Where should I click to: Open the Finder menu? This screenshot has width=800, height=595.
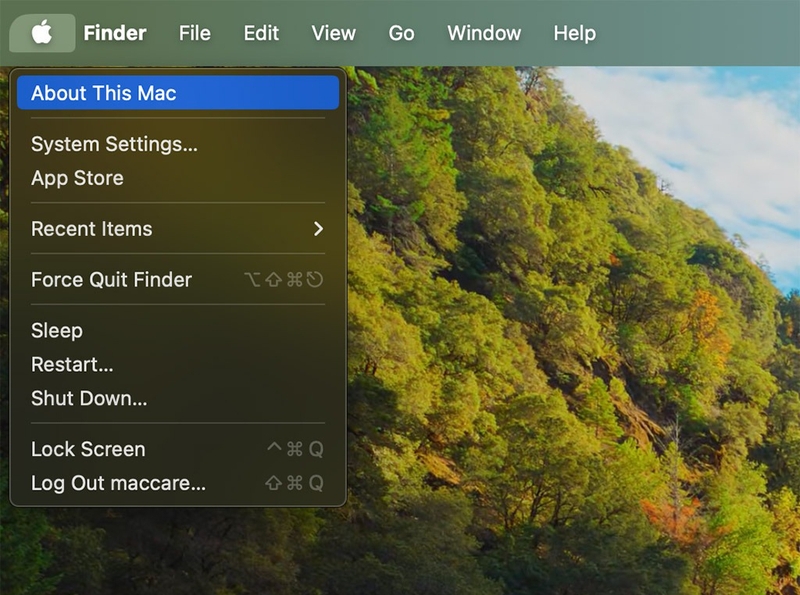click(x=115, y=33)
